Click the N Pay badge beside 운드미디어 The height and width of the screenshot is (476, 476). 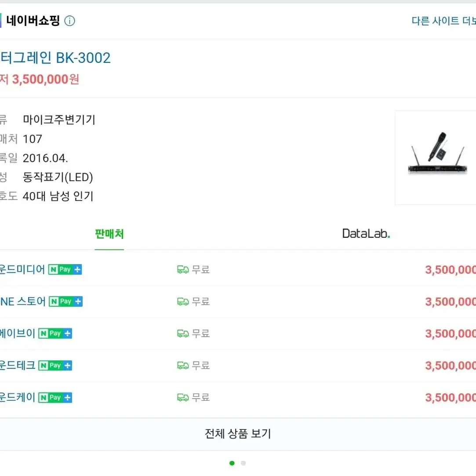pyautogui.click(x=65, y=269)
